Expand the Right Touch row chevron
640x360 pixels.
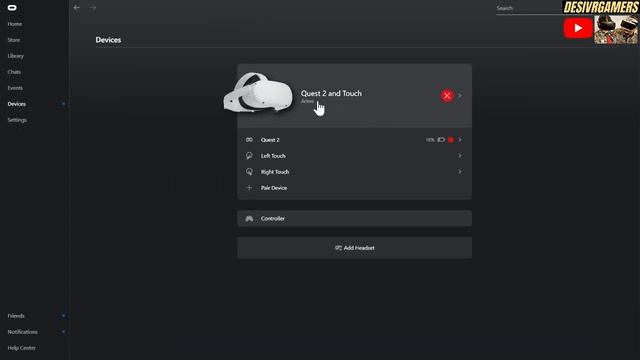[460, 172]
